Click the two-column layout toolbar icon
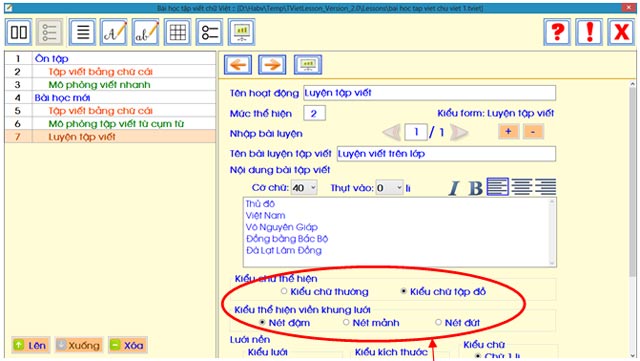The image size is (640, 361). [x=18, y=32]
